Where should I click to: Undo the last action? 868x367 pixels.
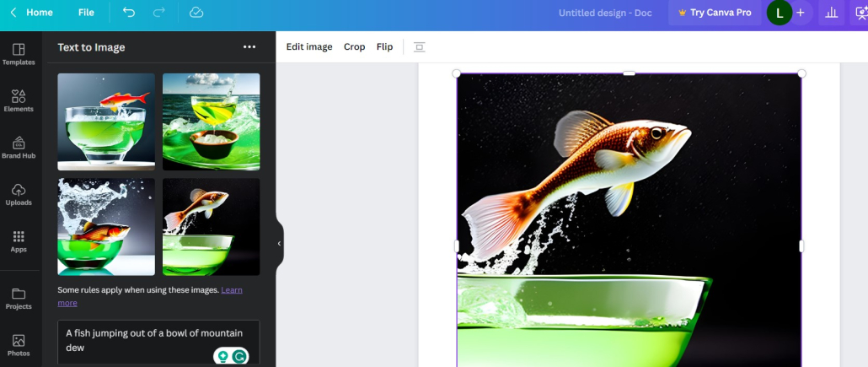[x=128, y=12]
